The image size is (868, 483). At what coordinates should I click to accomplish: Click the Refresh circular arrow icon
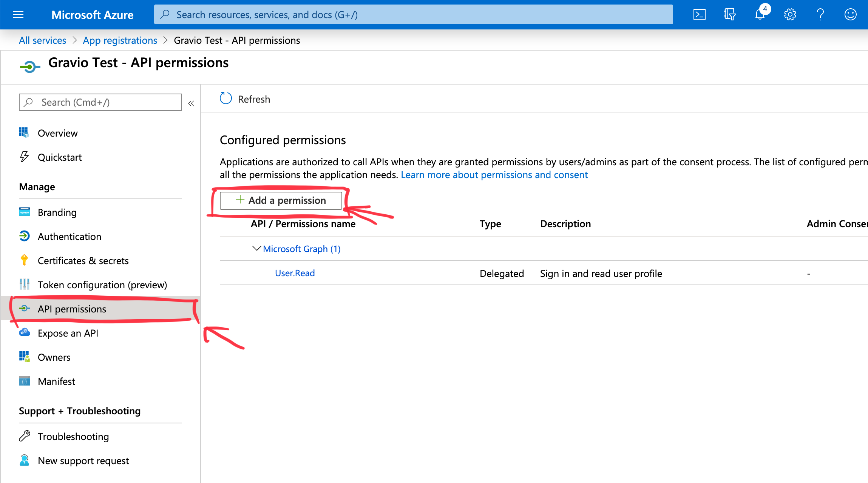(226, 98)
